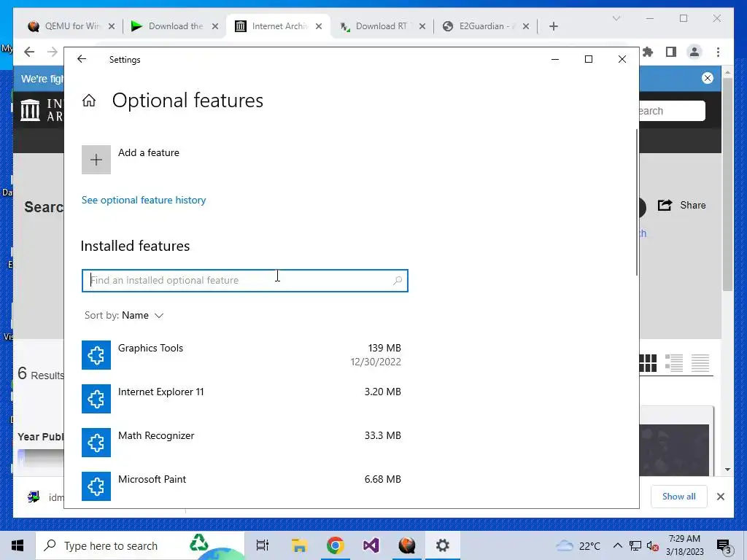This screenshot has height=560, width=747.
Task: Select the Graphics Tools feature icon
Action: click(x=96, y=355)
